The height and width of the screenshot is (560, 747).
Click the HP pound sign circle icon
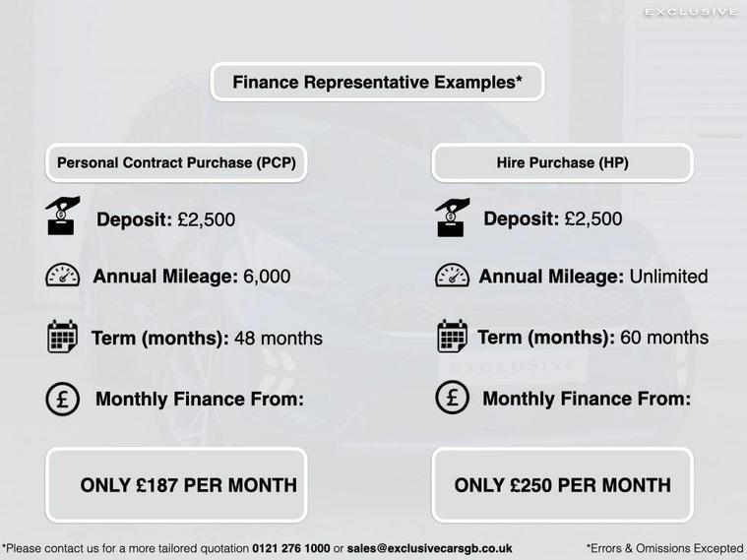[x=452, y=397]
